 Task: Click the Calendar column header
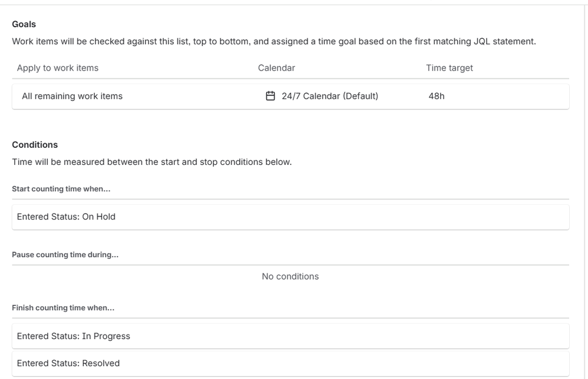(276, 68)
